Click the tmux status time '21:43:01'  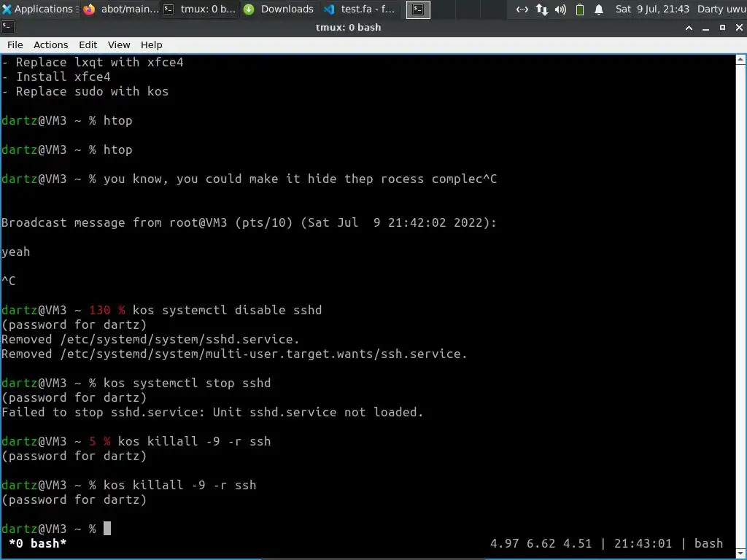click(x=643, y=543)
